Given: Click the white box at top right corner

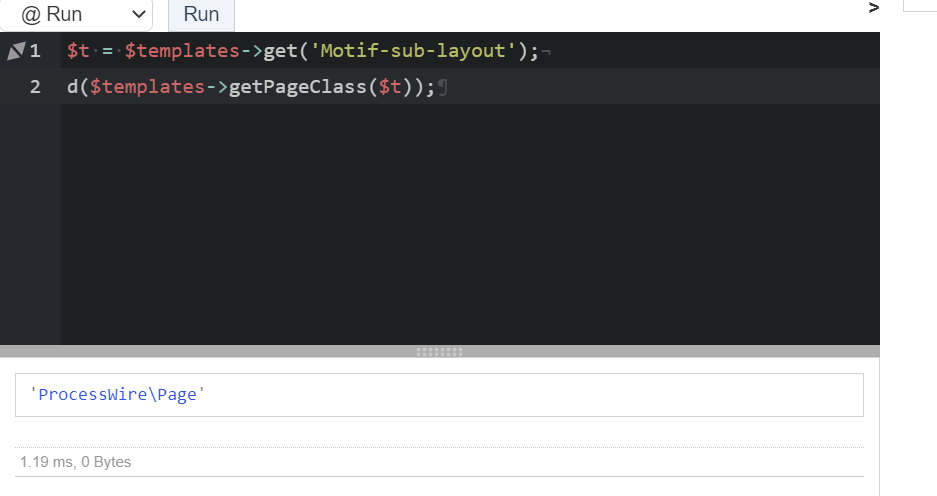Looking at the screenshot, I should coord(919,5).
